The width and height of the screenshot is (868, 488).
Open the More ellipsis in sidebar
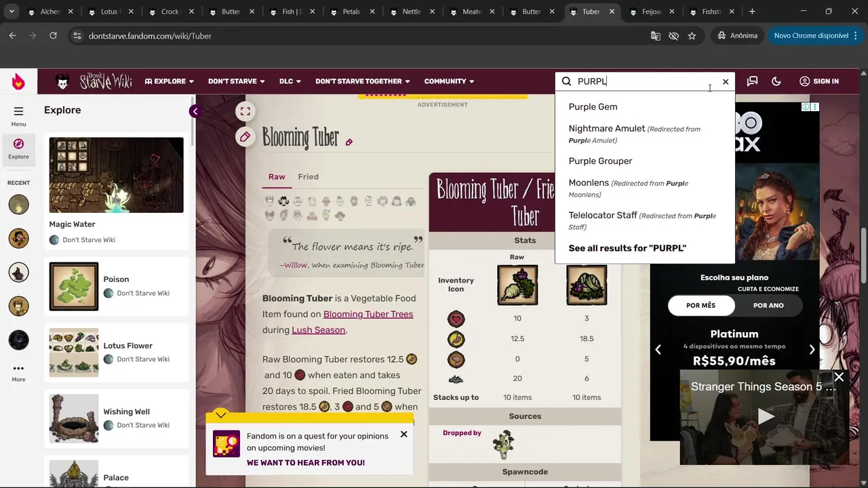[18, 369]
